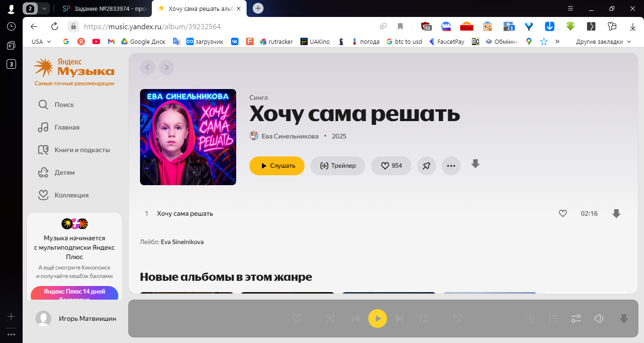Close the Хочу сама решать tab
The height and width of the screenshot is (343, 644).
pyautogui.click(x=238, y=8)
